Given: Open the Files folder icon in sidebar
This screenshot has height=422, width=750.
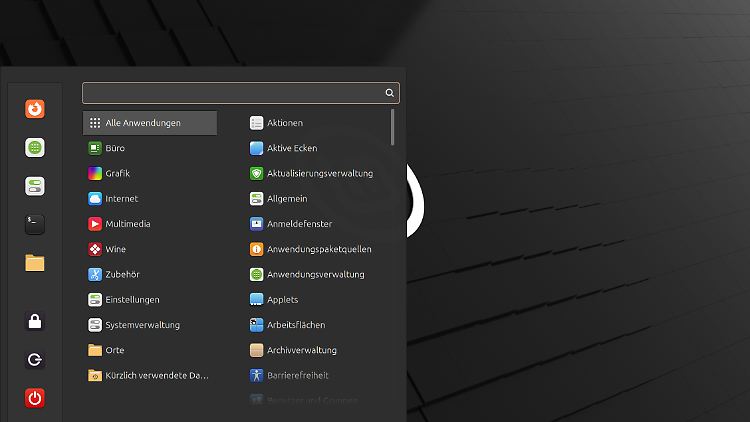Looking at the screenshot, I should 35,263.
